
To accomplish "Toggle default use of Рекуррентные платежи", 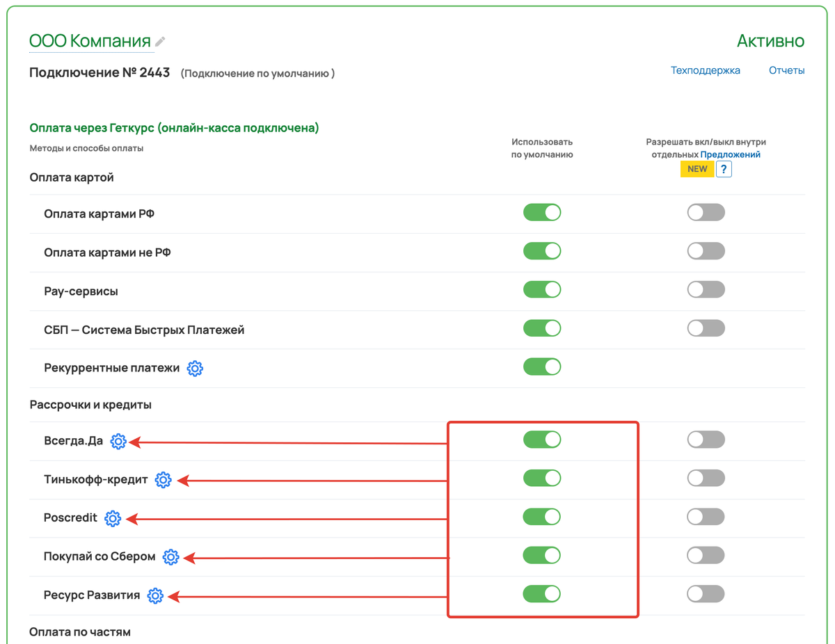I will pos(541,367).
